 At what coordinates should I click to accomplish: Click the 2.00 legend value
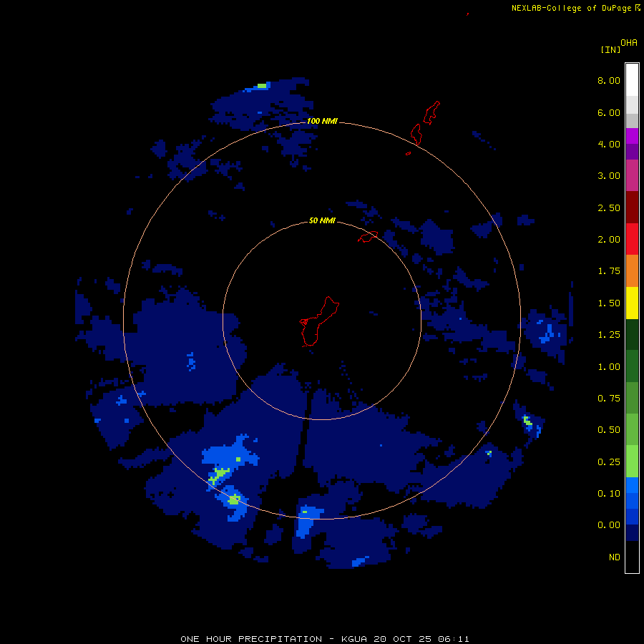(x=609, y=240)
